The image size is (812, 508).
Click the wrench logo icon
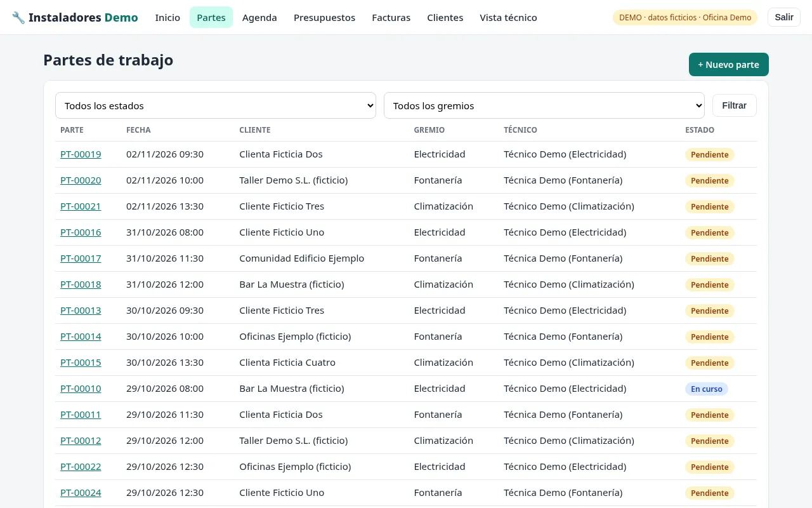(x=18, y=18)
